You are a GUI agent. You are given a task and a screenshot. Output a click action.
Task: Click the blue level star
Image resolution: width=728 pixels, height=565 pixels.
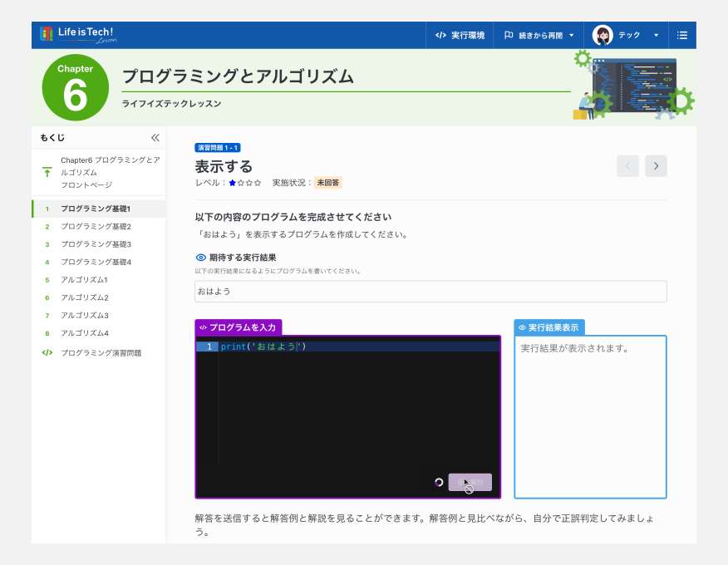tap(232, 183)
